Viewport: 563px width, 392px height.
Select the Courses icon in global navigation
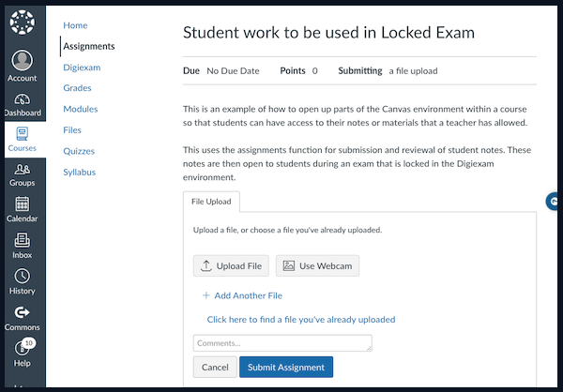pos(23,133)
